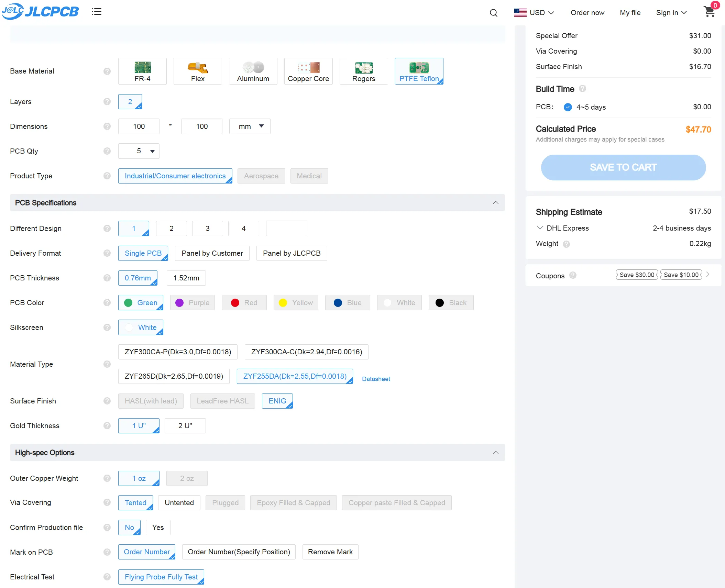Apply the Save $30.00 coupon

click(637, 275)
